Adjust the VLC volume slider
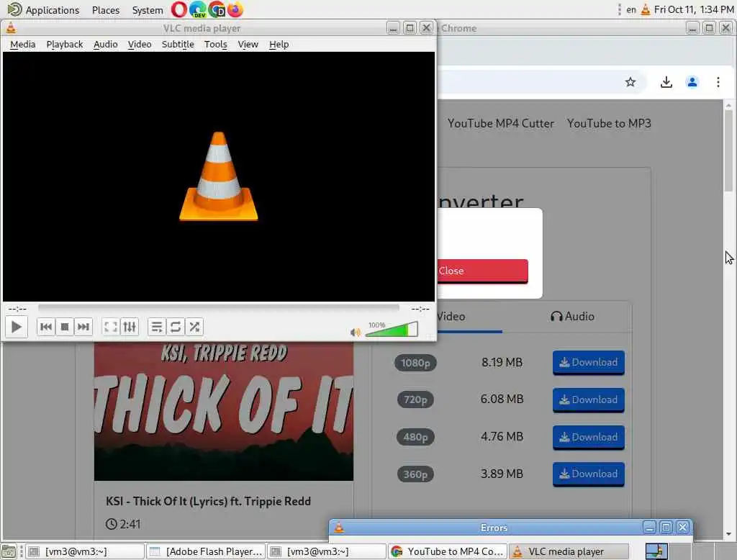 pos(392,329)
